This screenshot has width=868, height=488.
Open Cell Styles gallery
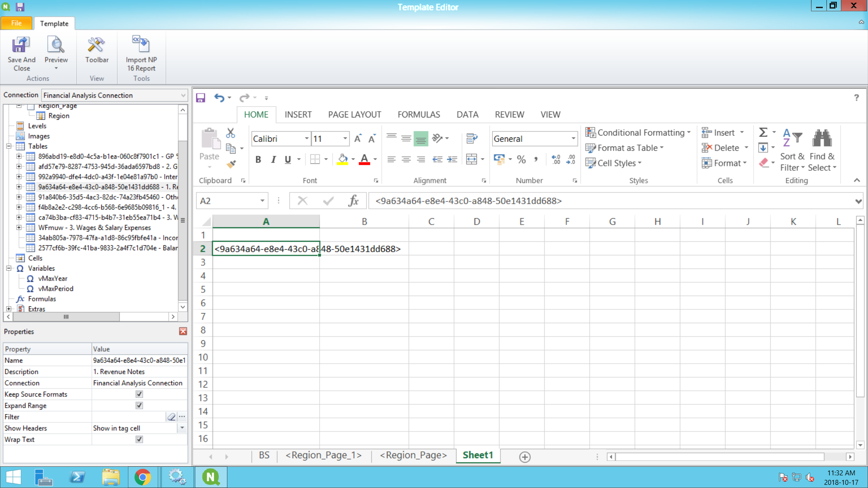[x=614, y=163]
